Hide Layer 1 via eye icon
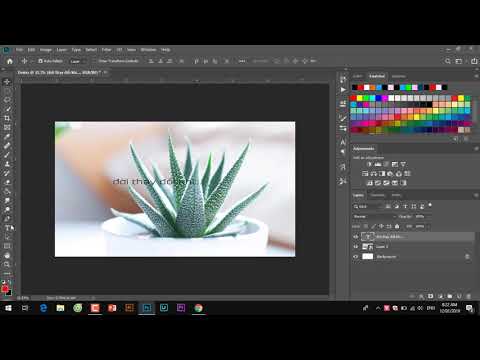Viewport: 480px width, 360px height. coord(356,246)
